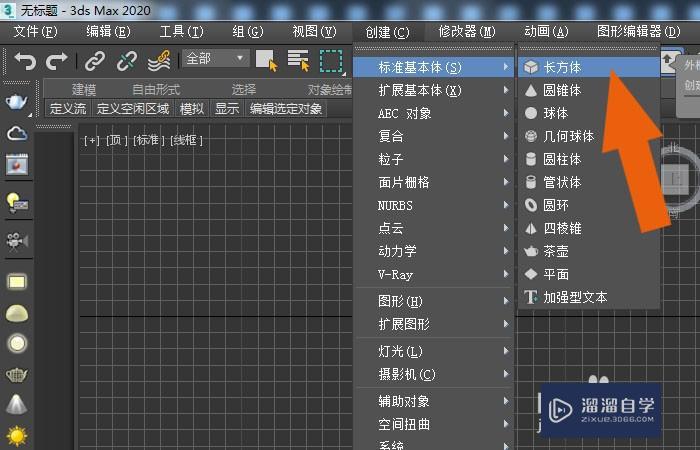Open the 组(G) menu
Viewport: 700px width, 450px height.
click(248, 32)
